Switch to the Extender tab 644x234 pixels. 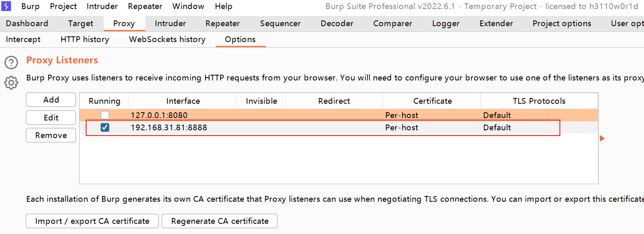click(496, 23)
